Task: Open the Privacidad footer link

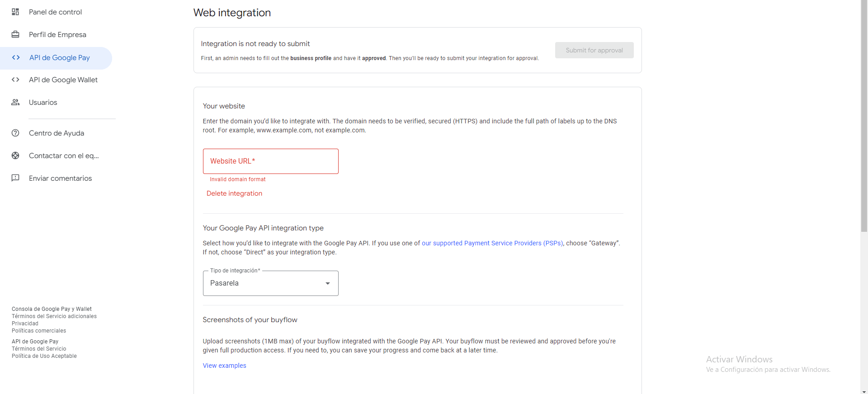Action: pyautogui.click(x=25, y=324)
